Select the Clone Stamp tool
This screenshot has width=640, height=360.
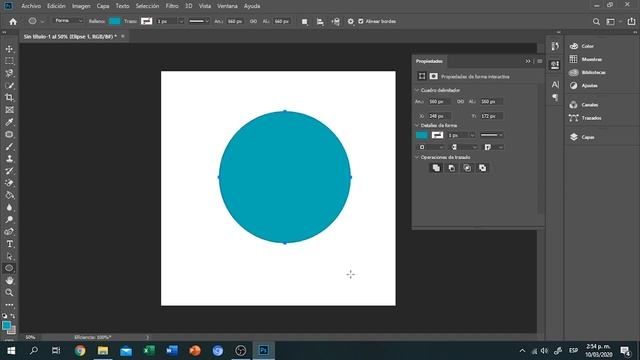click(9, 159)
